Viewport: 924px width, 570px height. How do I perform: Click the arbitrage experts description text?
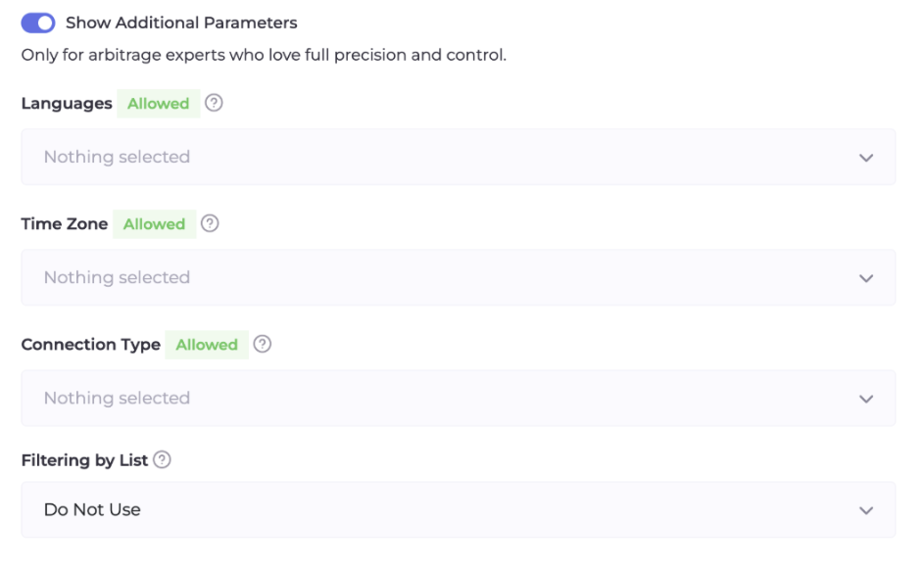264,55
